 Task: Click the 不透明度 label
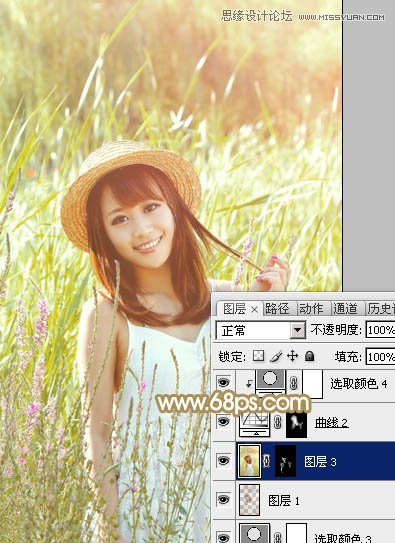(x=336, y=330)
